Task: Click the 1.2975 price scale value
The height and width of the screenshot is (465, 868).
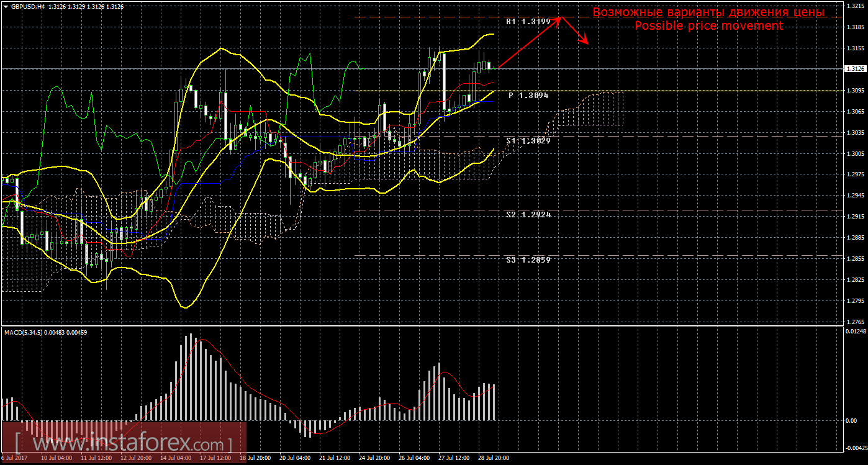Action: coord(856,174)
